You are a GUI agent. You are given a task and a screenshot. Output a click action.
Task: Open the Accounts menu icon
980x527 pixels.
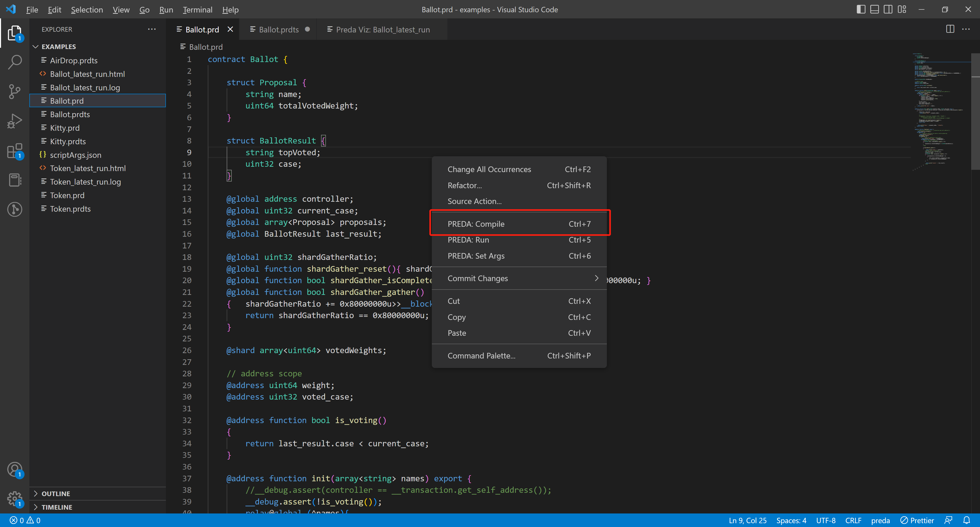pyautogui.click(x=15, y=470)
